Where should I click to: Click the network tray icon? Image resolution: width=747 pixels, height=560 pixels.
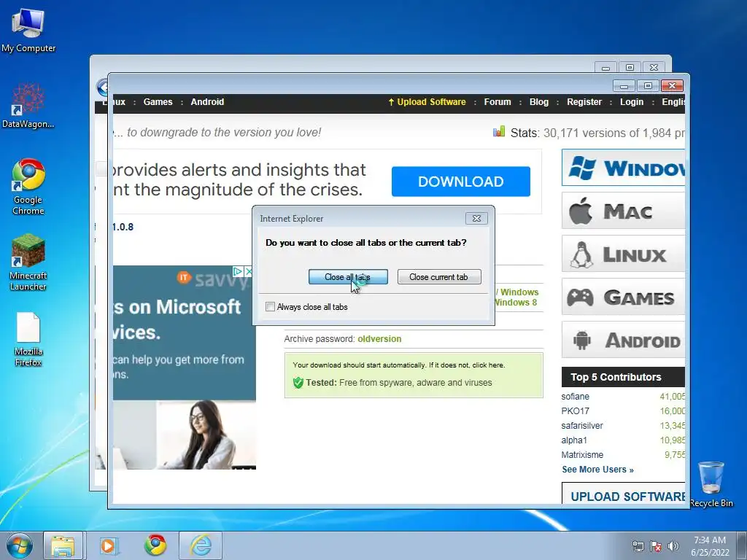[x=638, y=546]
